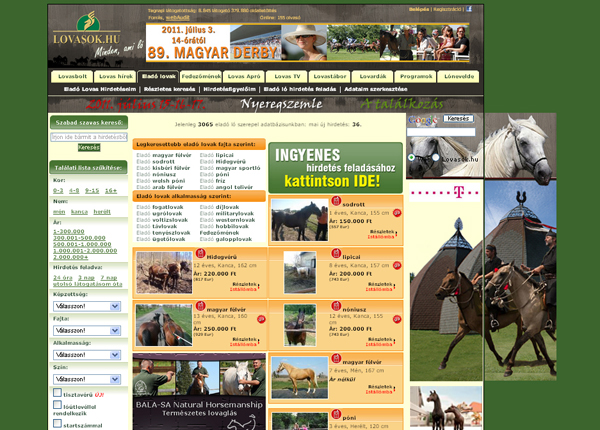Screen dimensions: 600x430
Task: Open the Alkalmasság dropdown
Action: pyautogui.click(x=87, y=355)
